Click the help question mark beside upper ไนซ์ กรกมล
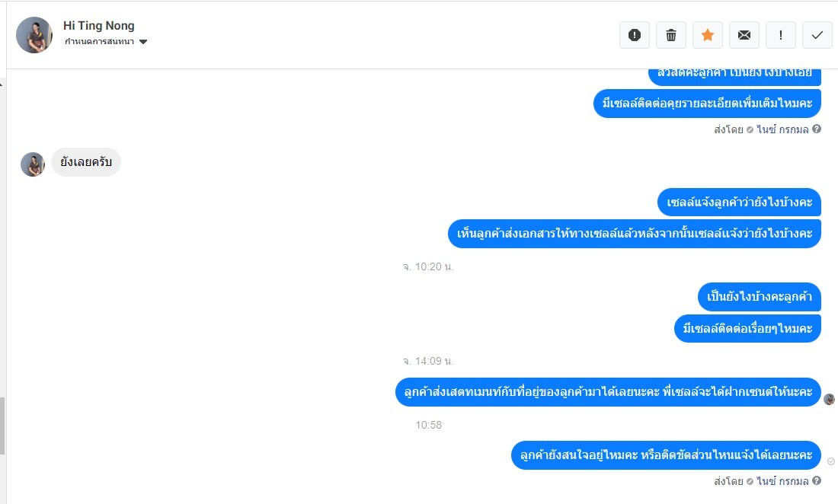The image size is (838, 504). tap(817, 129)
